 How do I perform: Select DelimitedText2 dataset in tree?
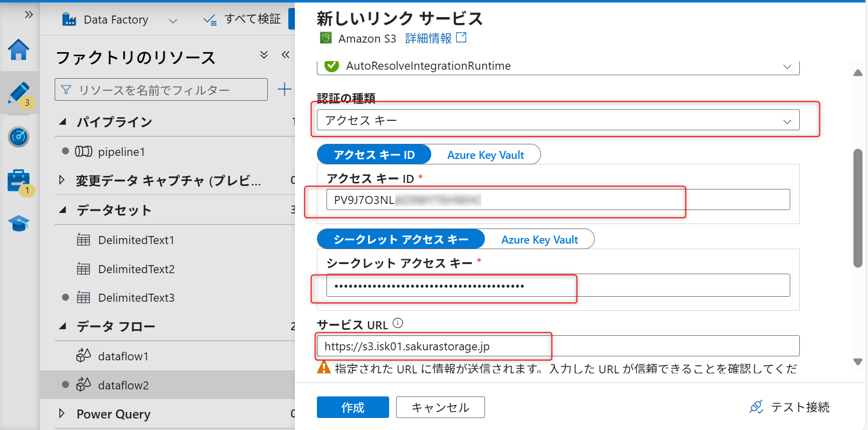point(136,269)
